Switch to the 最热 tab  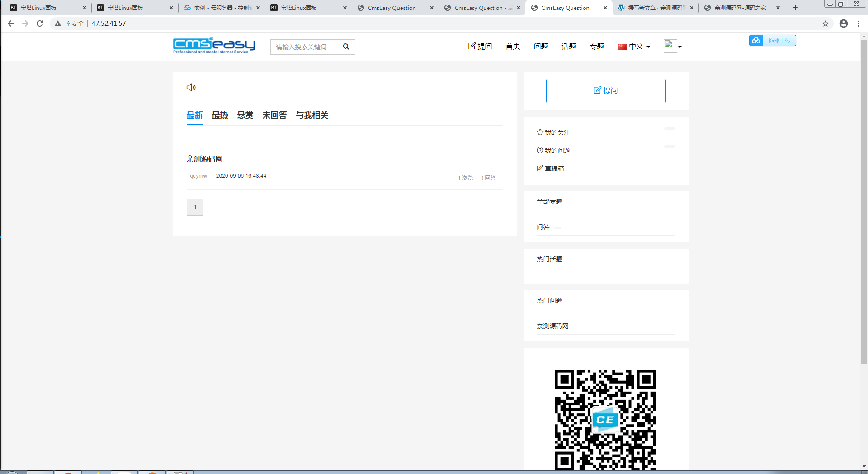[x=220, y=115]
